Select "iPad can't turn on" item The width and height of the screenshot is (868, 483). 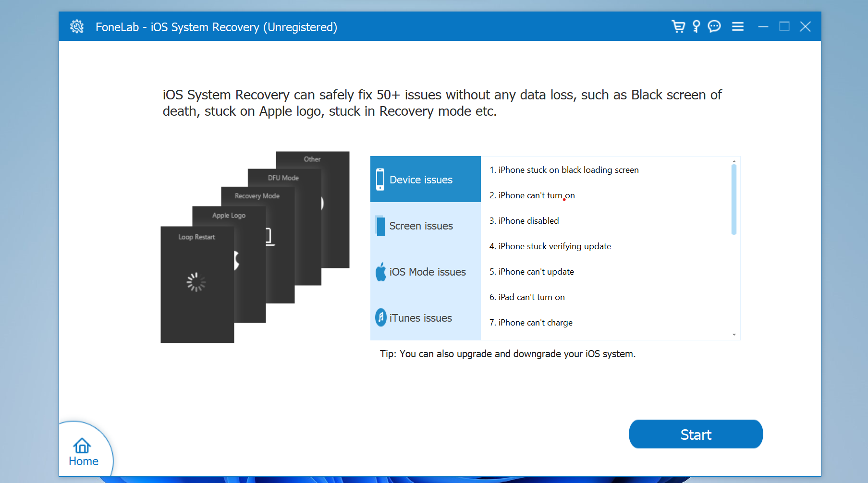pos(527,297)
